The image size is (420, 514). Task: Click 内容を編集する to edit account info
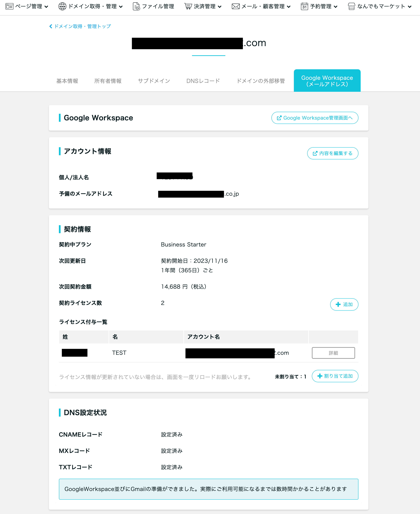(x=333, y=153)
